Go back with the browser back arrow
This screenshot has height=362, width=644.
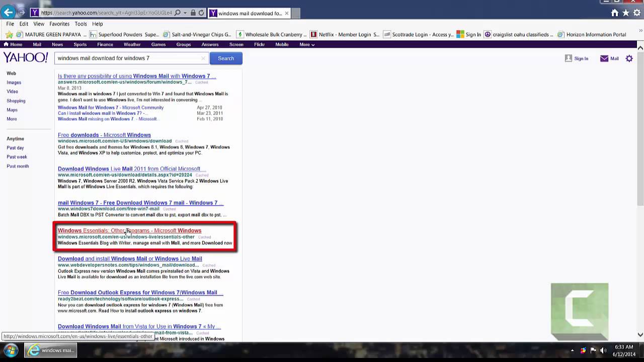8,12
